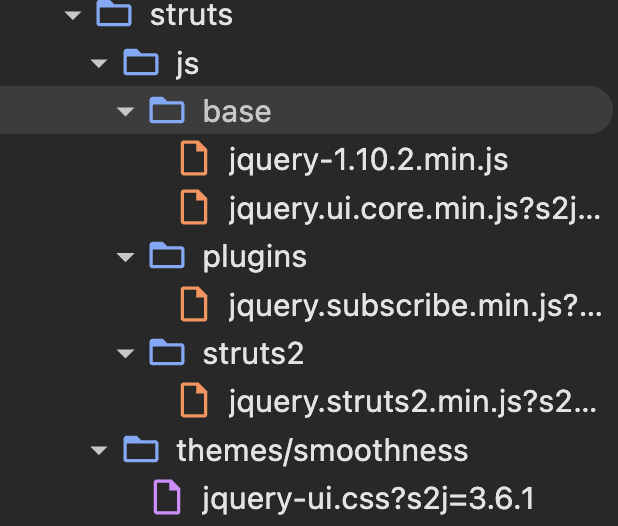The image size is (618, 526).
Task: Select the plugins folder label
Action: (255, 258)
